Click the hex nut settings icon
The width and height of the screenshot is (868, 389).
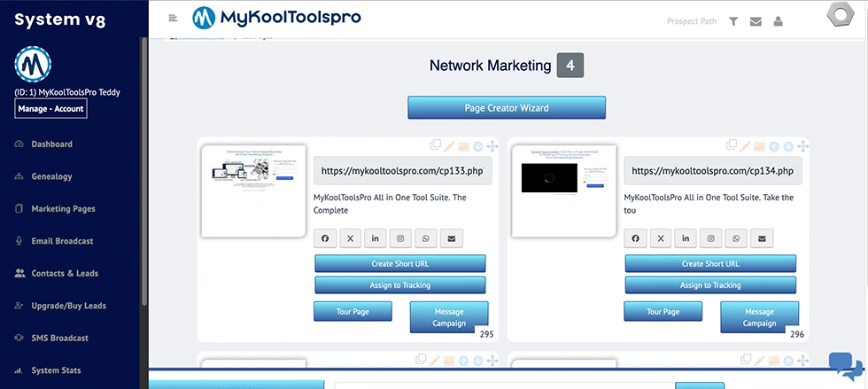pos(840,17)
